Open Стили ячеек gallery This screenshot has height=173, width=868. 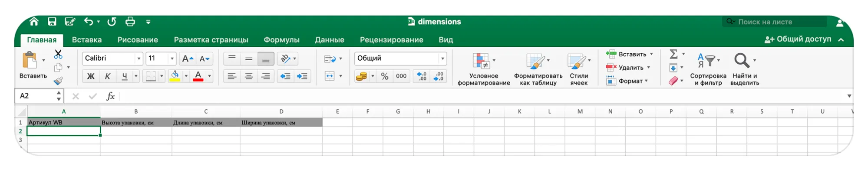pyautogui.click(x=579, y=69)
